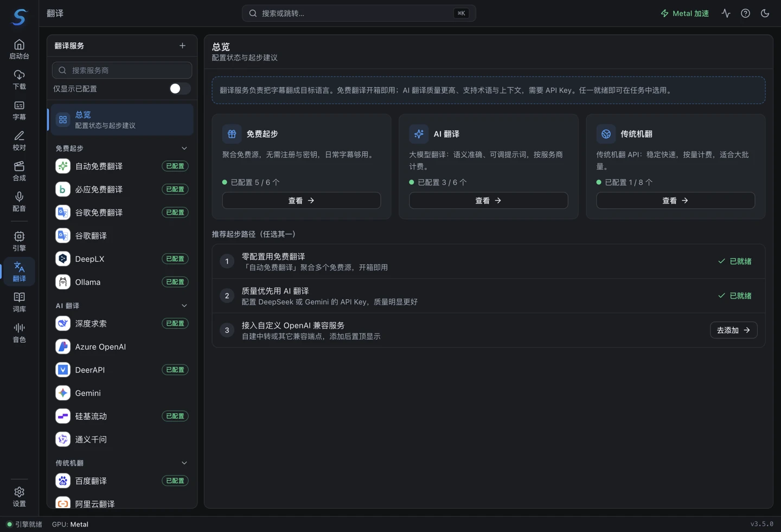Image resolution: width=781 pixels, height=532 pixels.
Task: Select 通义千问 service
Action: pos(122,439)
